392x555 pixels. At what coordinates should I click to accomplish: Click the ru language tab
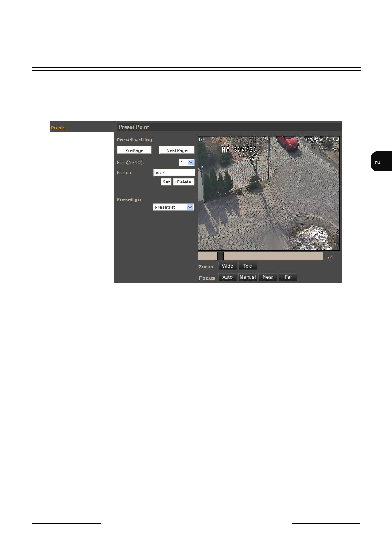coord(381,162)
